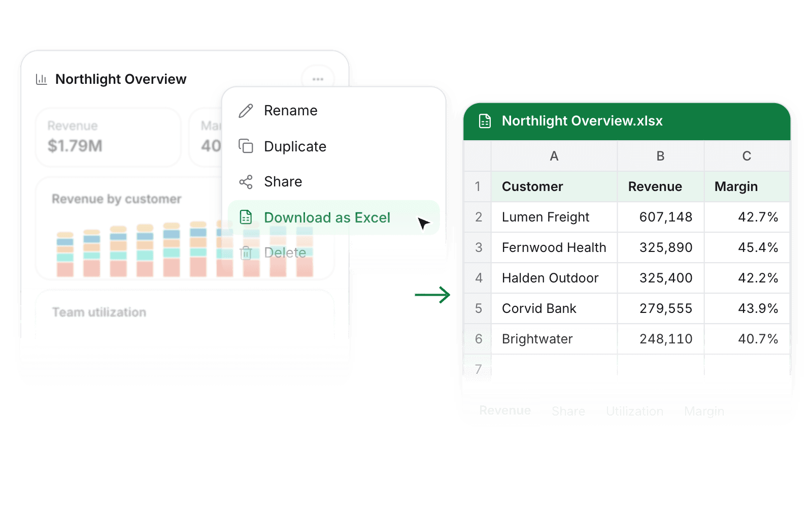Select column B header
The width and height of the screenshot is (812, 508).
661,156
